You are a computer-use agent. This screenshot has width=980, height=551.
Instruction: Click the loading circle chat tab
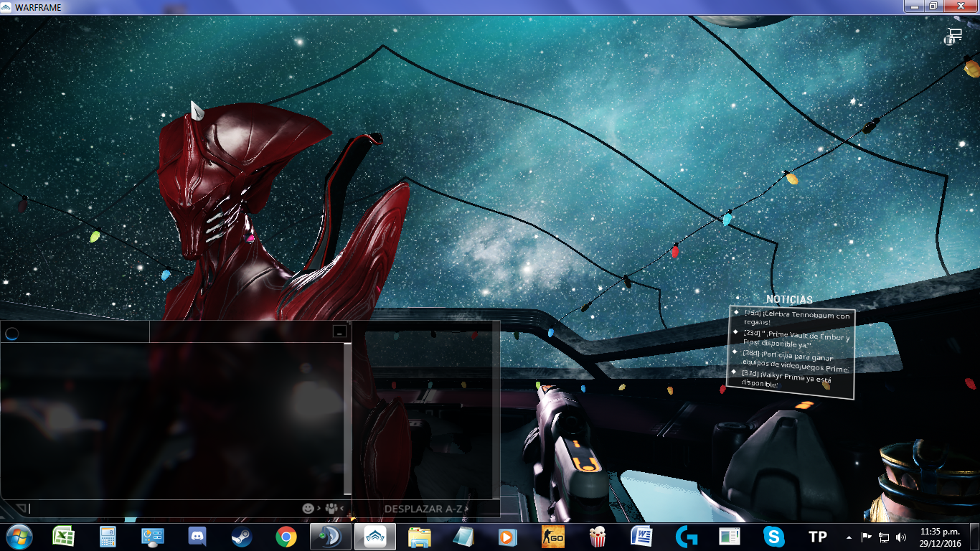11,332
